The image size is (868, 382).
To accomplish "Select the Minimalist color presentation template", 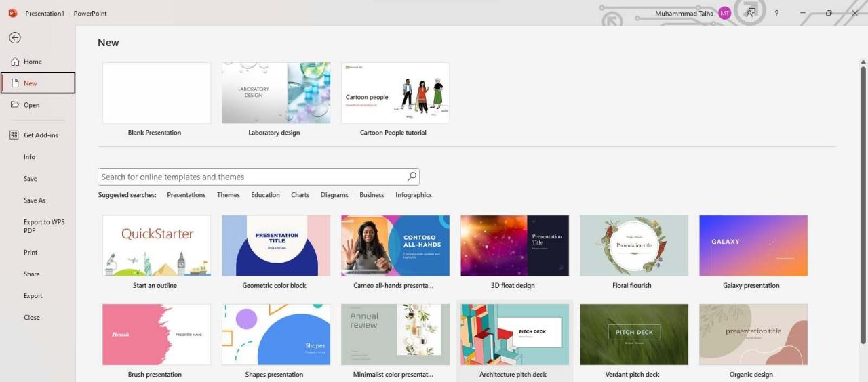I will tap(395, 335).
